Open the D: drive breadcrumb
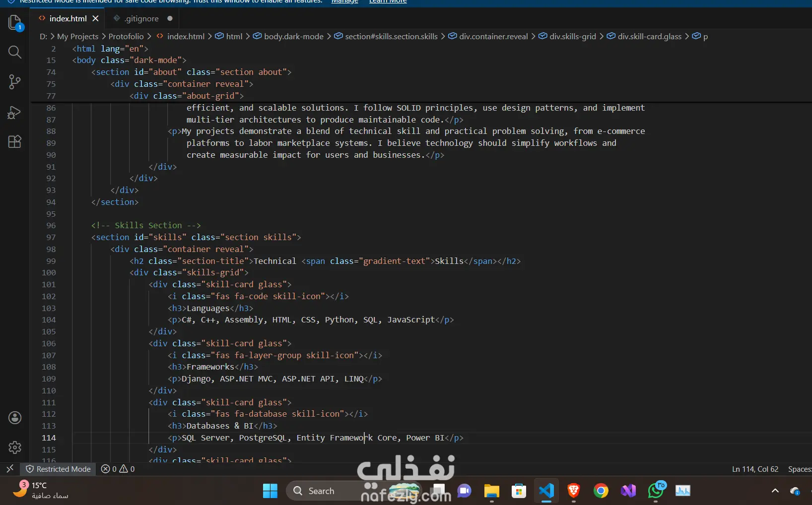 [x=43, y=36]
